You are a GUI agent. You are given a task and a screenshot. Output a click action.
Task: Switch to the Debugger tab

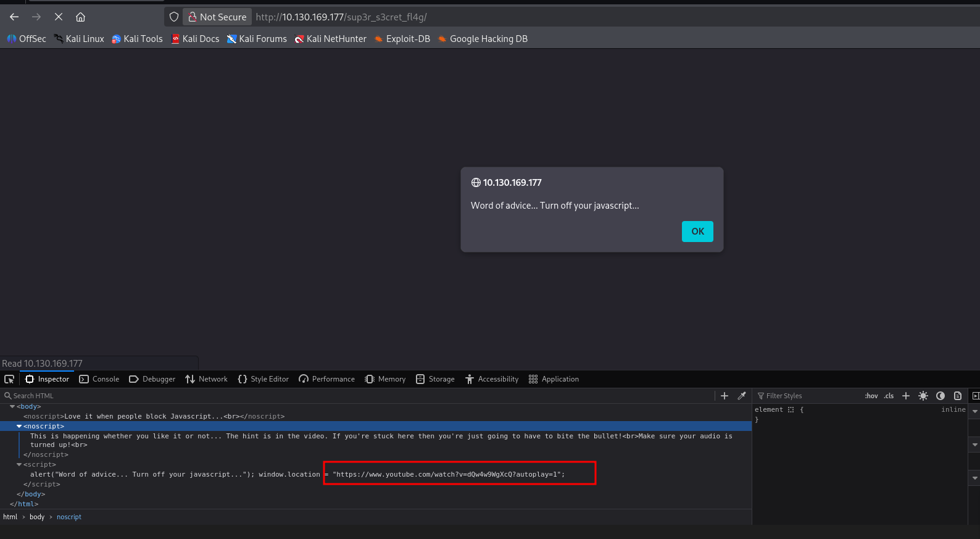click(x=152, y=379)
